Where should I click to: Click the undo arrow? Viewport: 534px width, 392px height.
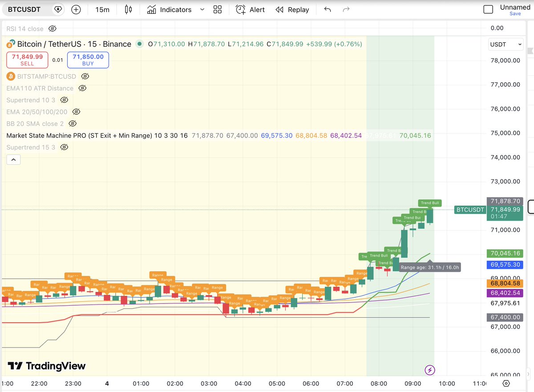(x=327, y=9)
